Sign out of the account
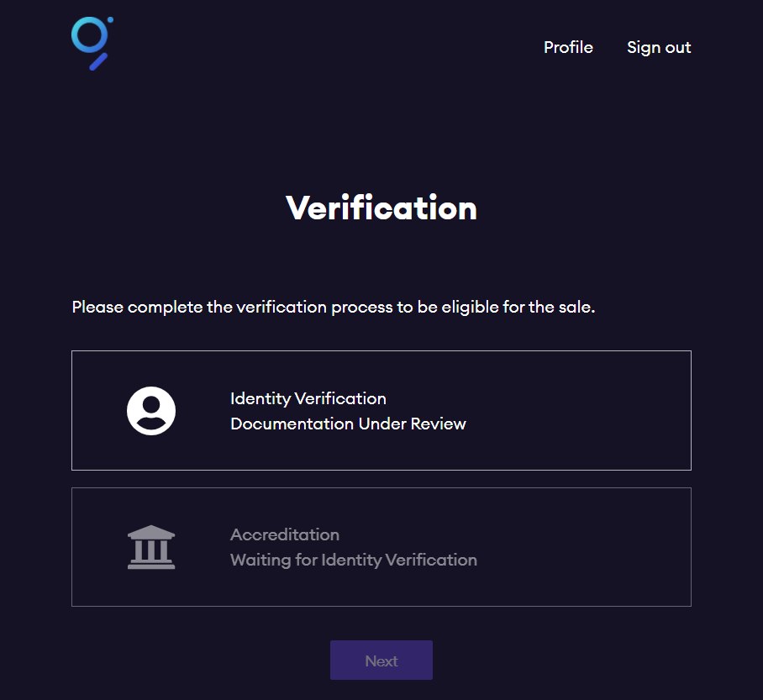Image resolution: width=763 pixels, height=700 pixels. pyautogui.click(x=659, y=47)
